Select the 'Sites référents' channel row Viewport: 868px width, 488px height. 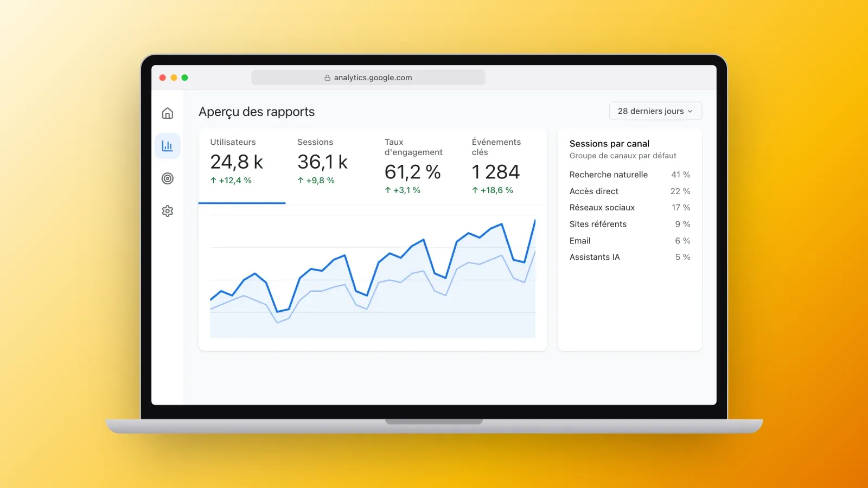coord(630,224)
